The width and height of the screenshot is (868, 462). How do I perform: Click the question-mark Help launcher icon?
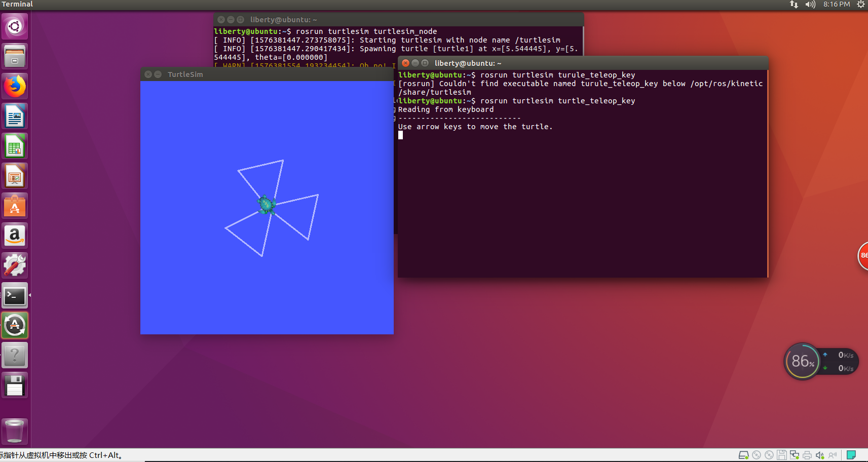tap(15, 355)
